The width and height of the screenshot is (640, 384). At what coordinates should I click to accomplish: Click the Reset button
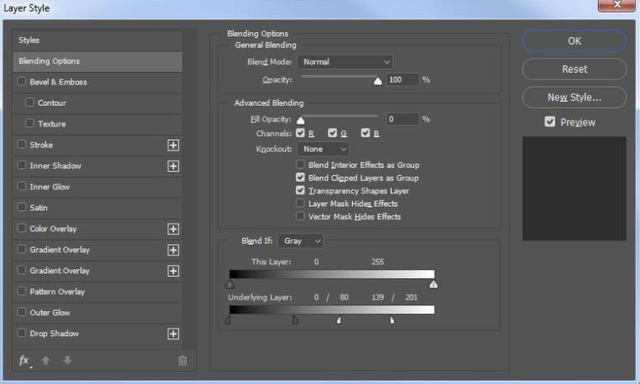click(x=574, y=69)
